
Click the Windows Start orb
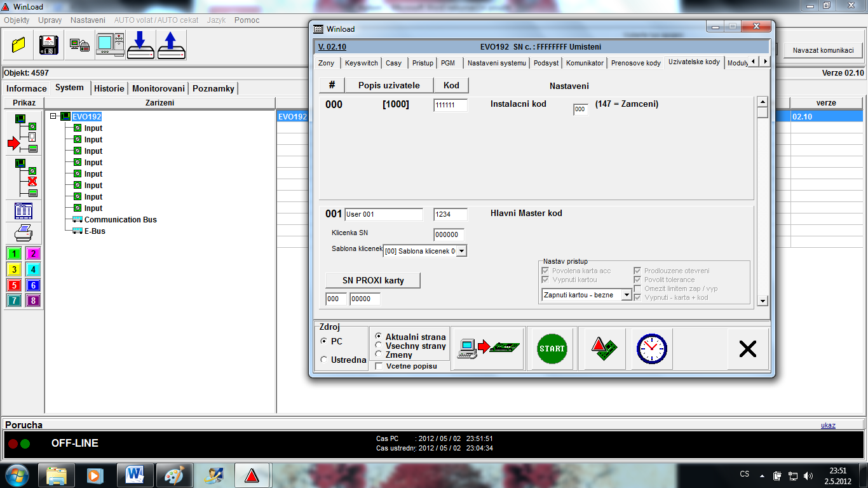click(17, 475)
